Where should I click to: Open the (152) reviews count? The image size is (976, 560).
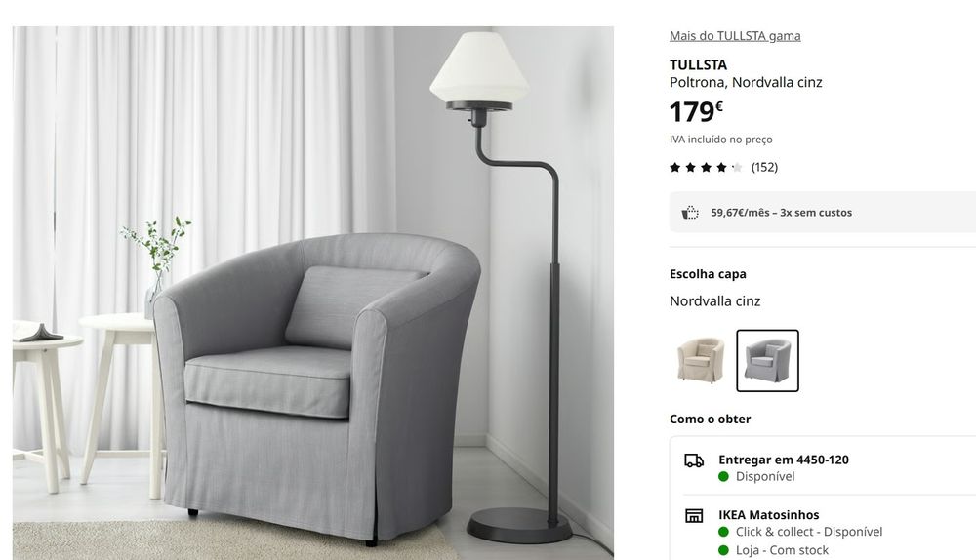(764, 167)
